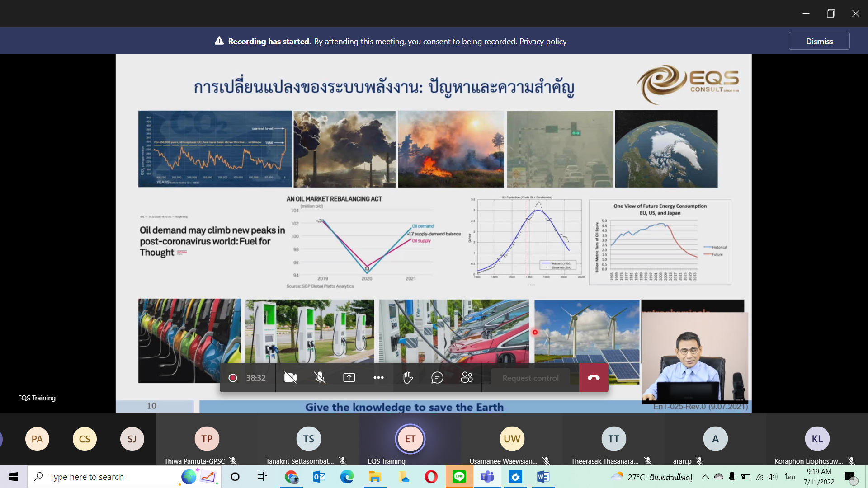Screen dimensions: 868x488
Task: Select Tanakrit Settasombat participant tile
Action: (x=309, y=439)
